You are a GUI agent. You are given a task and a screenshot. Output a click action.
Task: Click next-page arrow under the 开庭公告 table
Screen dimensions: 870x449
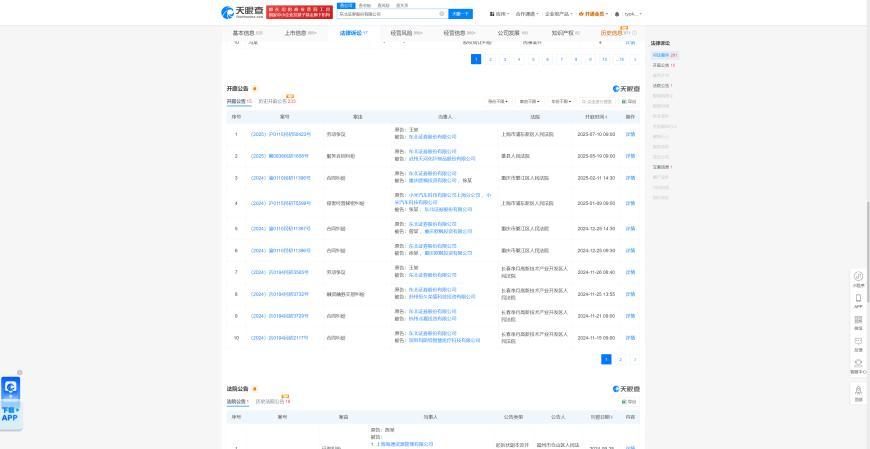click(x=635, y=360)
